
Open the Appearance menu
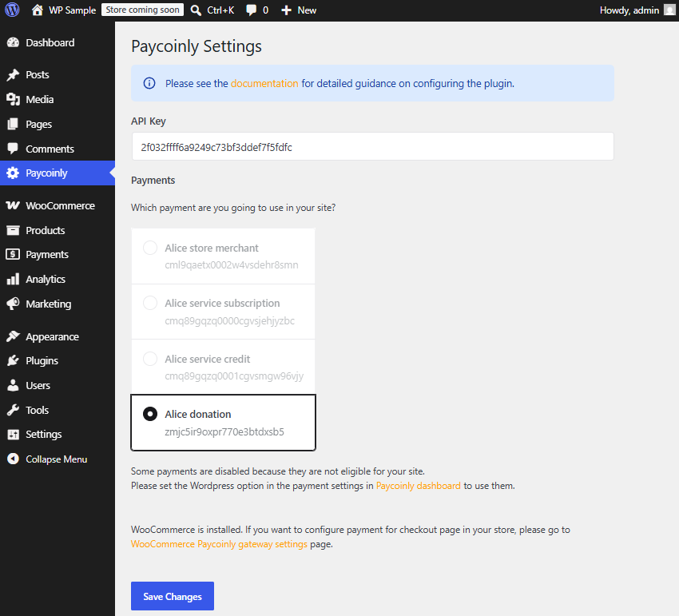58,336
